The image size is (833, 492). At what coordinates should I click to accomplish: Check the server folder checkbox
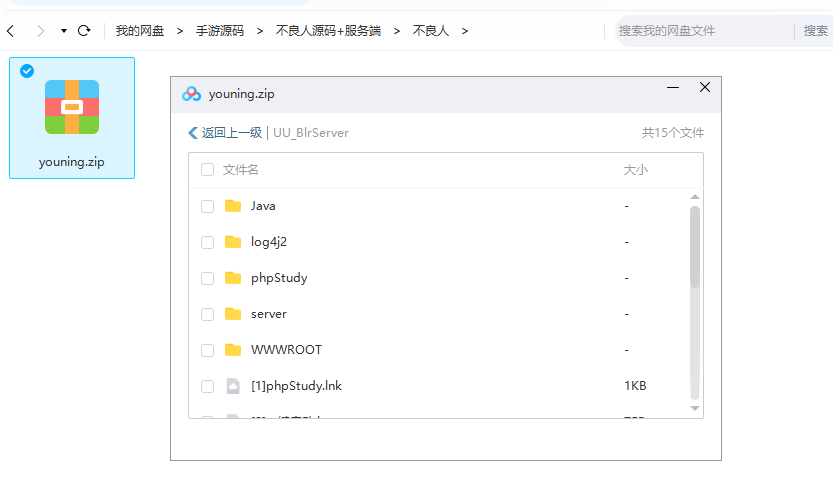pyautogui.click(x=207, y=315)
